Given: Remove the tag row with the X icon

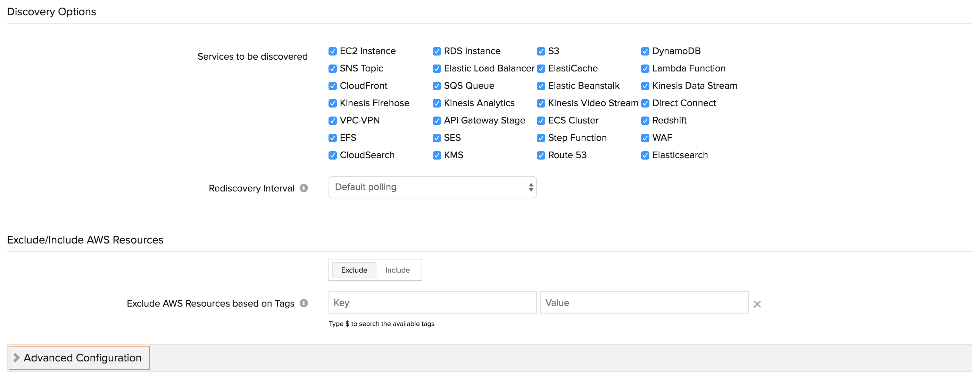Looking at the screenshot, I should pos(757,304).
